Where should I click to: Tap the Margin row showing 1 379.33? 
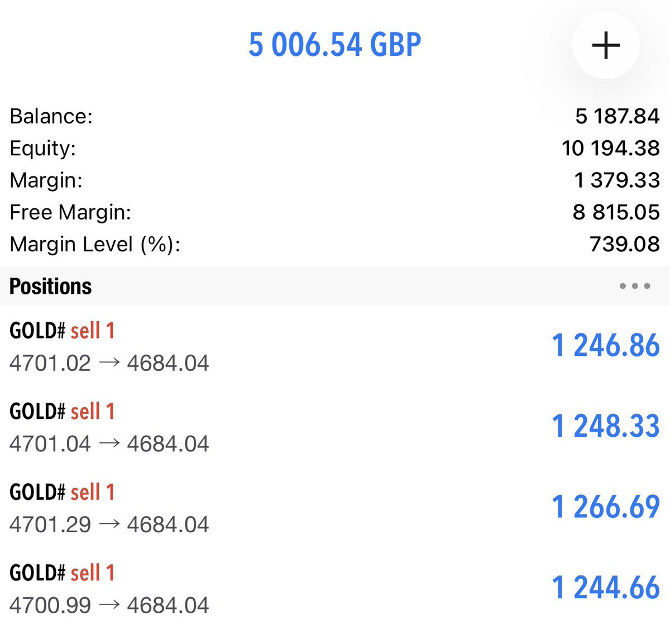(x=335, y=180)
